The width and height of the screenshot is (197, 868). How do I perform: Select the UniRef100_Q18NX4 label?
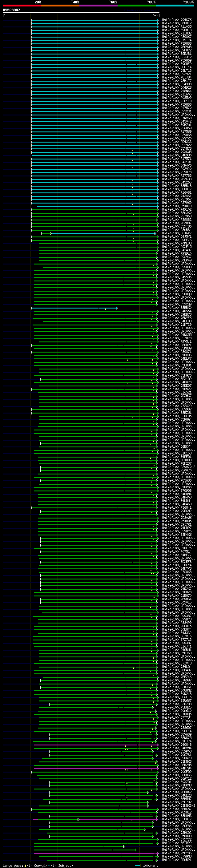177,91
